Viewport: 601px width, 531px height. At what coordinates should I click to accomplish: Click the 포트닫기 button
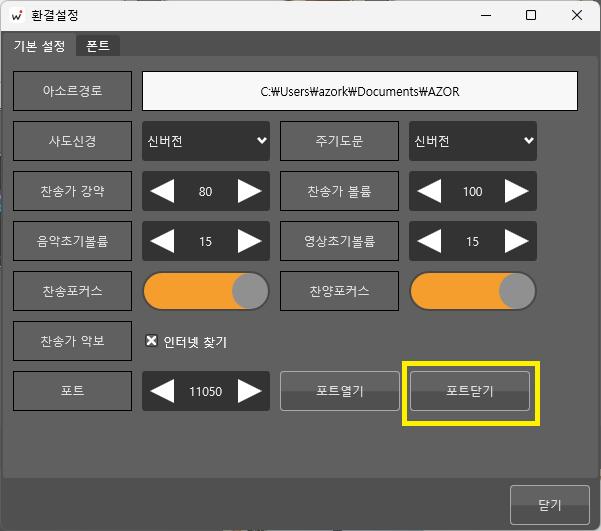(x=470, y=391)
